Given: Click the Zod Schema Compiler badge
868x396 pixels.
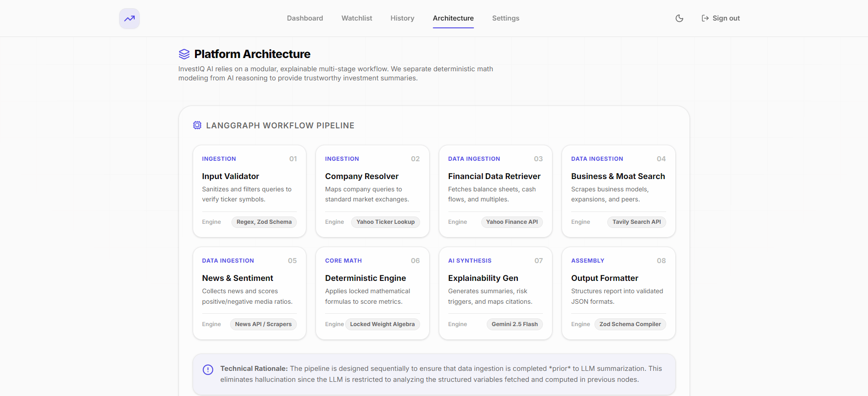Looking at the screenshot, I should pyautogui.click(x=630, y=324).
